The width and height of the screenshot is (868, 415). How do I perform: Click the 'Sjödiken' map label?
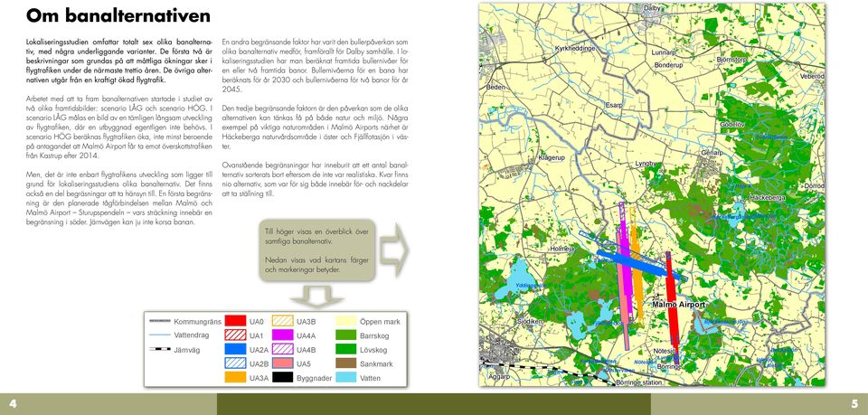[529, 322]
